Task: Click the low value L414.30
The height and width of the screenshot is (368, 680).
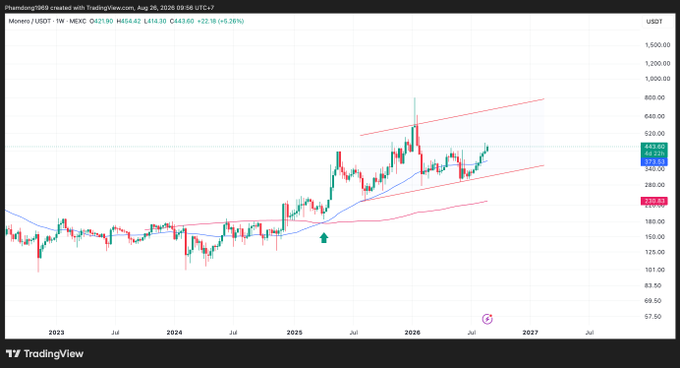Action: [155, 21]
